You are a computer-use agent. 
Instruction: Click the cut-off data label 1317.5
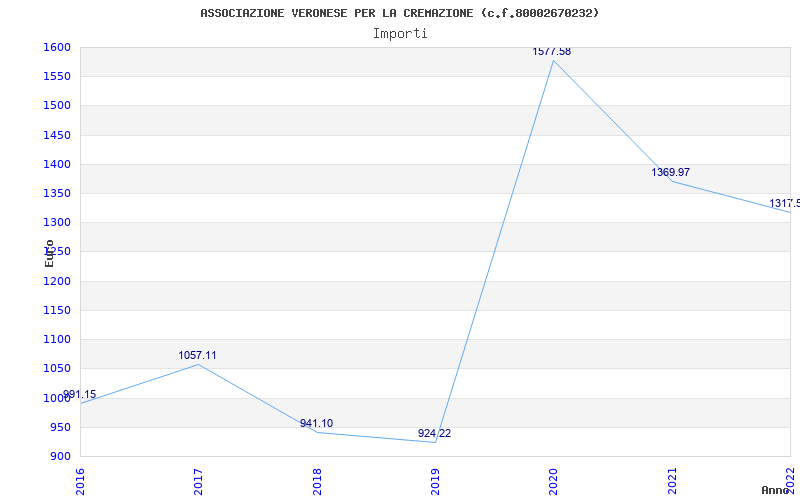click(785, 204)
